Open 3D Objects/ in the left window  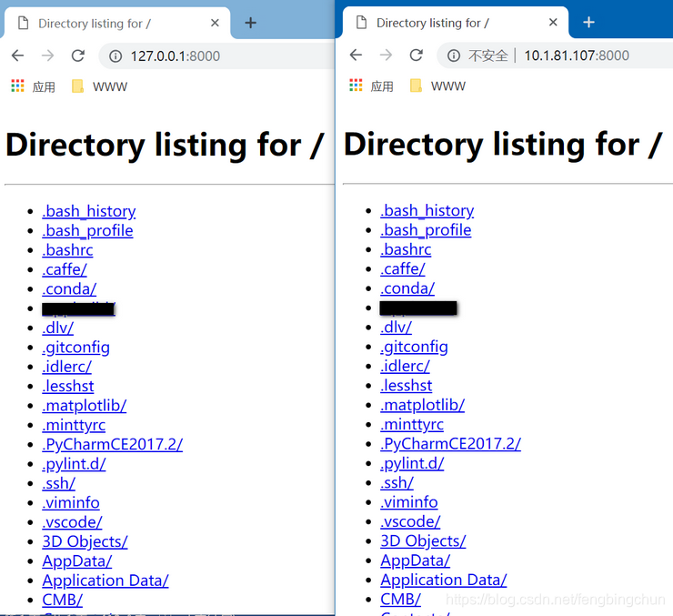coord(85,541)
